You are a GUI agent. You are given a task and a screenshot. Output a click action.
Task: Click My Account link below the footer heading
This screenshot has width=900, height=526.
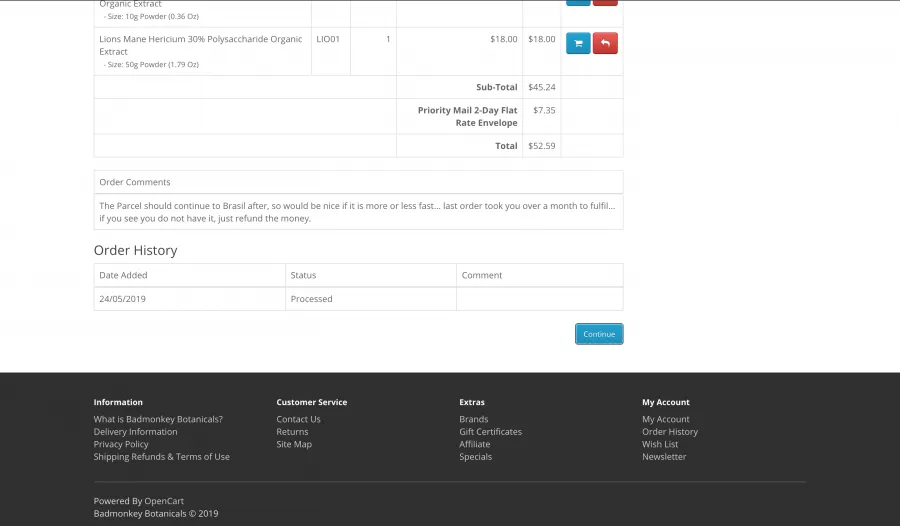[665, 419]
